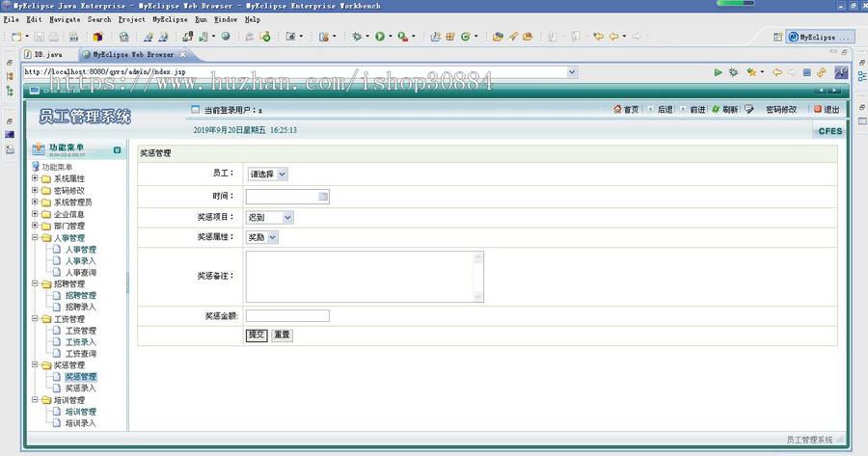Viewport: 868px width, 456px height.
Task: Open 人事录入 in the tree
Action: (x=80, y=260)
